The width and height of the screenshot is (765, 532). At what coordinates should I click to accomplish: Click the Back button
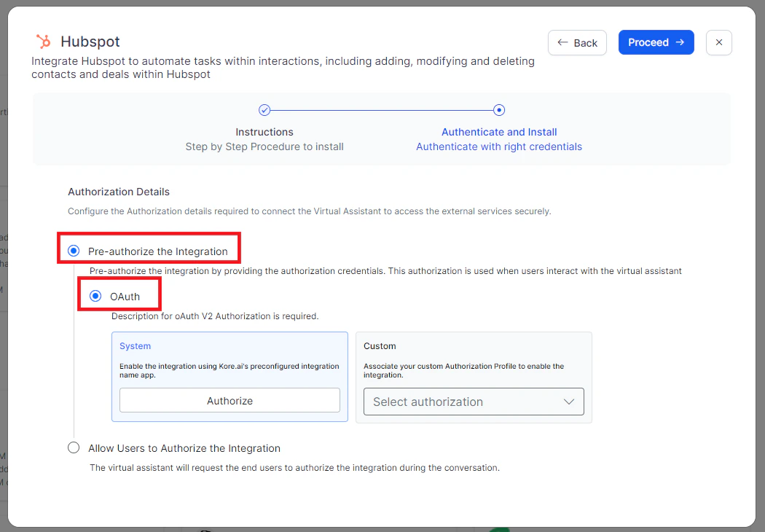coord(577,42)
